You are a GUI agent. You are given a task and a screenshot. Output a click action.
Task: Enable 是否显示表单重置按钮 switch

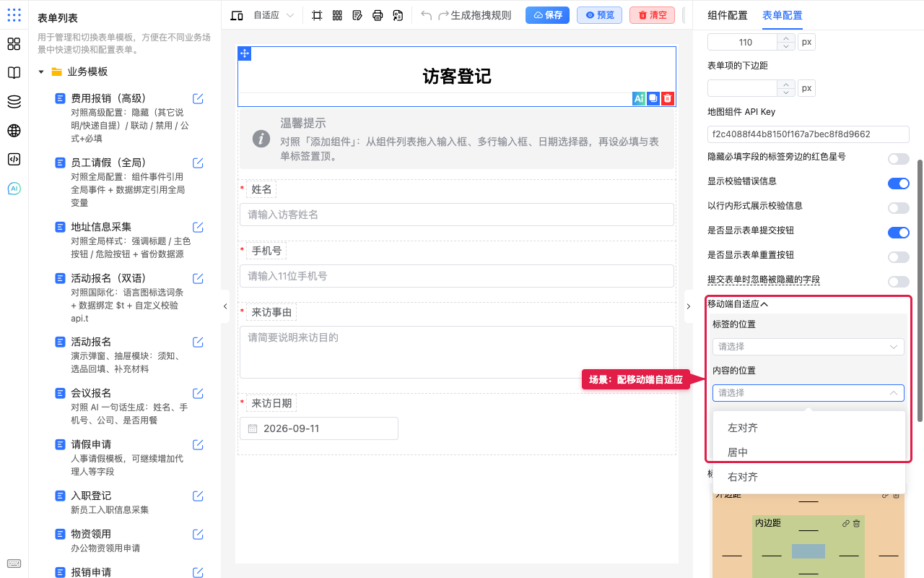pos(899,257)
